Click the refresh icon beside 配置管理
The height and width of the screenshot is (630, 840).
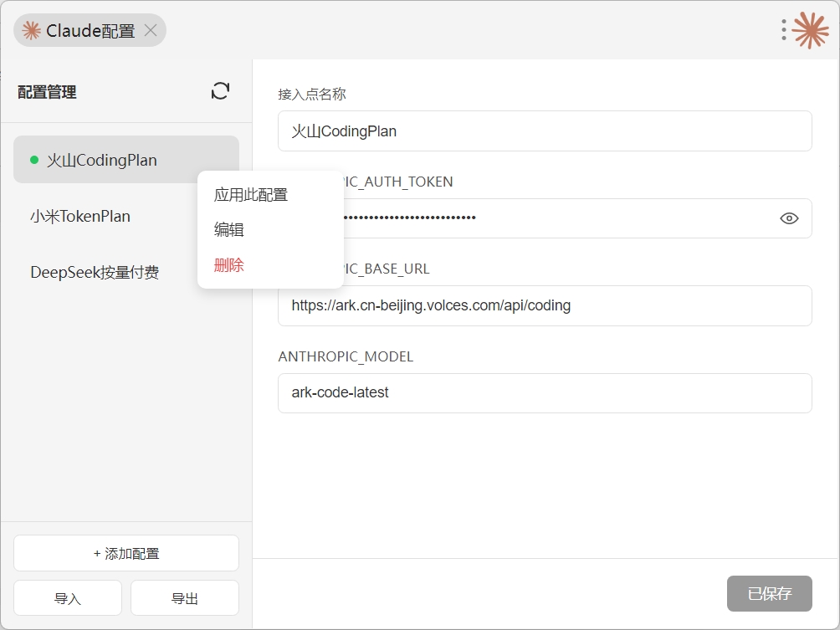point(220,91)
